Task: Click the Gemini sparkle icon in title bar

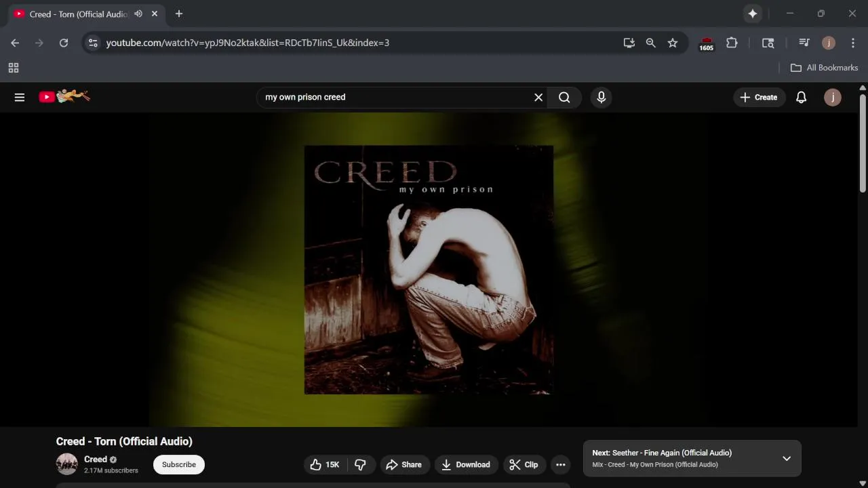Action: 753,14
